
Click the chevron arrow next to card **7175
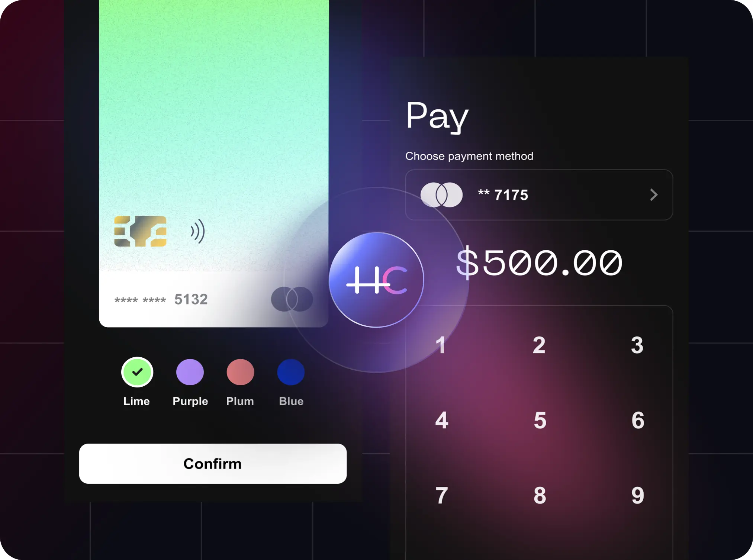tap(654, 193)
